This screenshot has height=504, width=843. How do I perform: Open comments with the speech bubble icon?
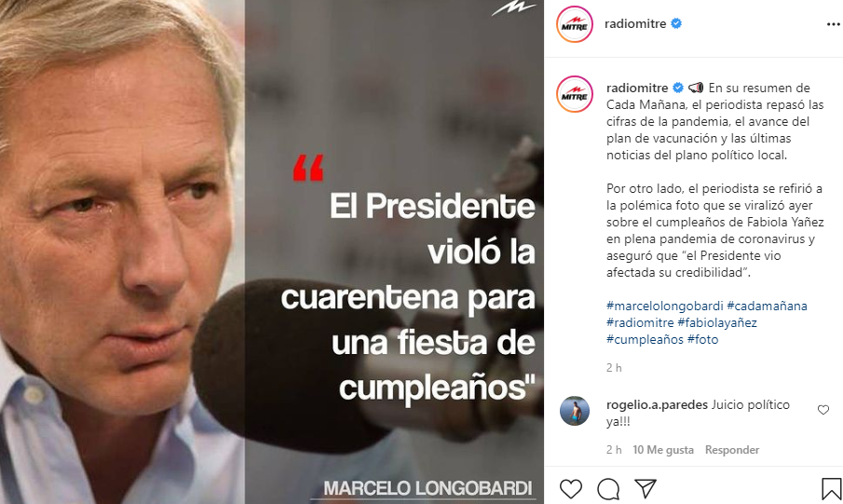click(x=608, y=488)
